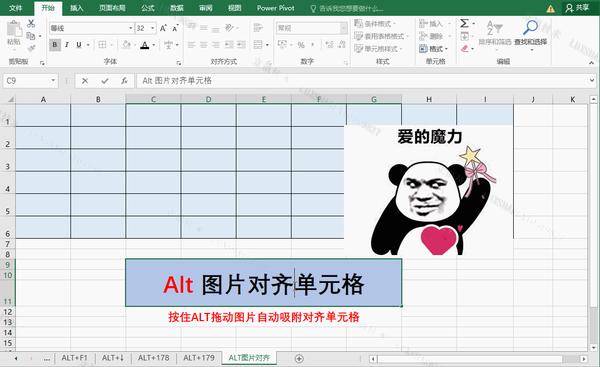Toggle Align Right

click(x=216, y=45)
